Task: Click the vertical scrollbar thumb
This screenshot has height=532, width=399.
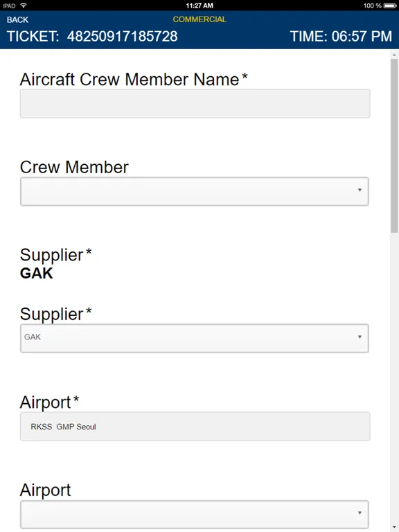Action: click(394, 146)
